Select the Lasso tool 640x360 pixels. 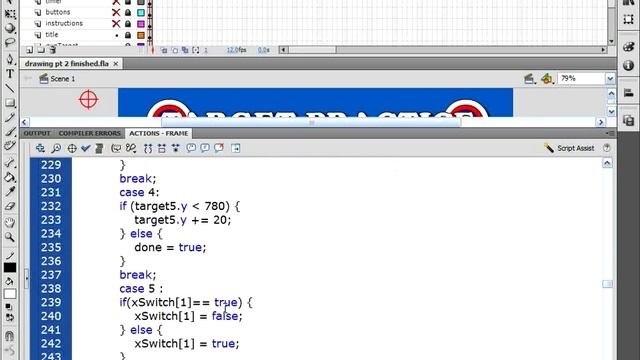10,42
